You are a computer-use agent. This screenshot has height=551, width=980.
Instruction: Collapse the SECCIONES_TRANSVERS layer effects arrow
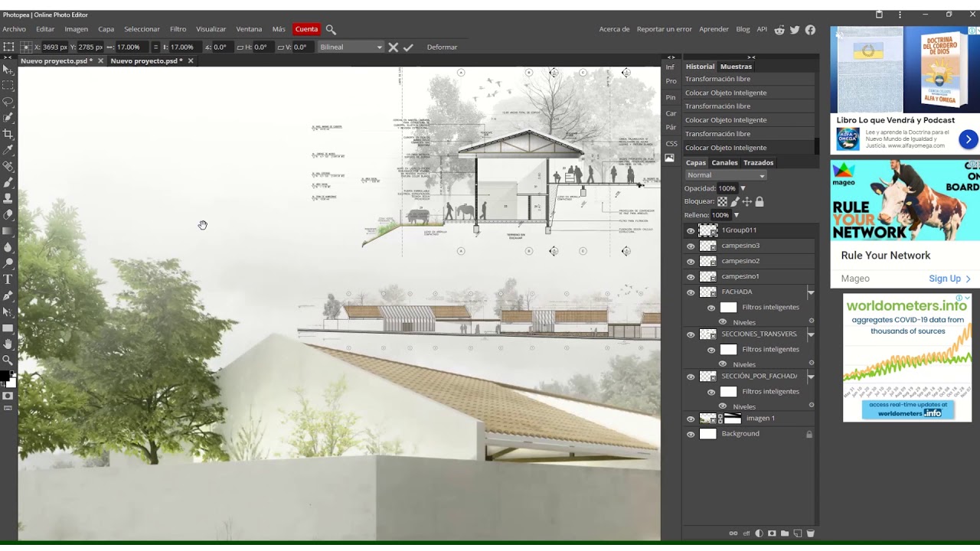[x=811, y=334]
